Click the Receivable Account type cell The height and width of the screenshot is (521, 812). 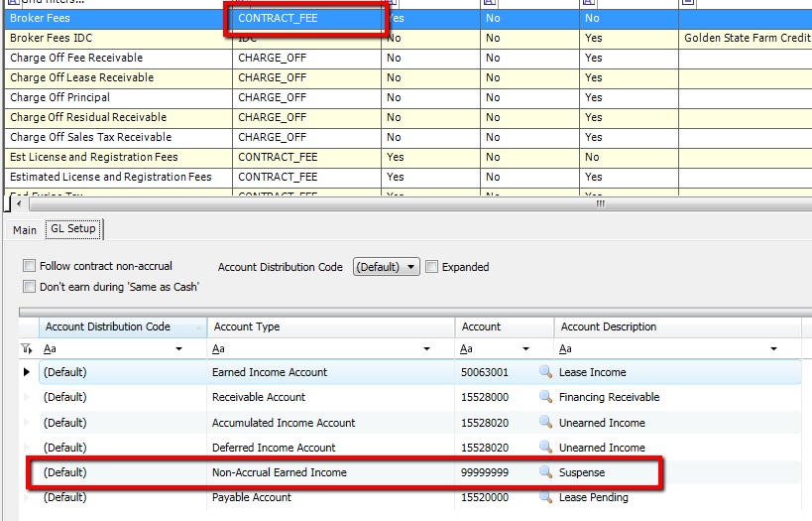pyautogui.click(x=259, y=397)
